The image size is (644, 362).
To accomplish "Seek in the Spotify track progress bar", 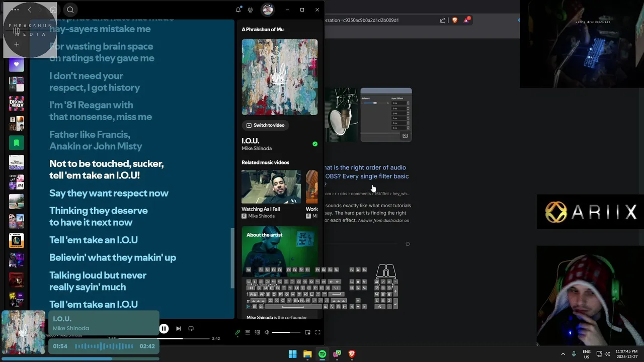I will 164,338.
